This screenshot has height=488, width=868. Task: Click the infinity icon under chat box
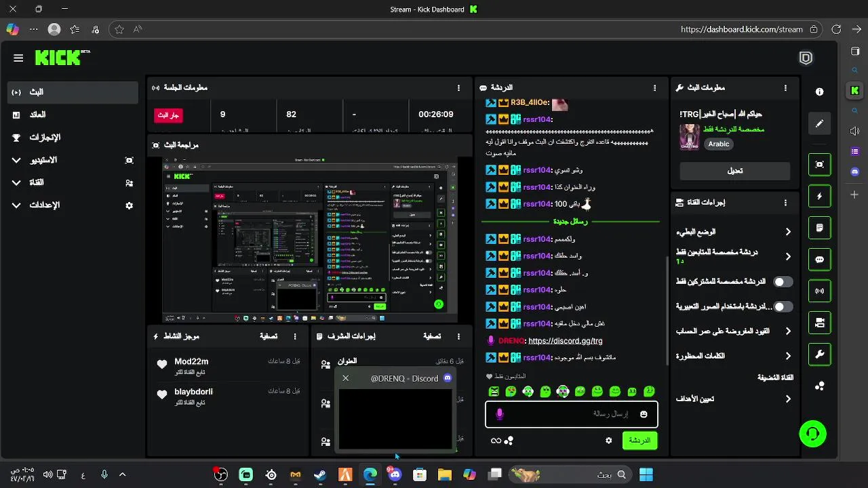pos(496,441)
